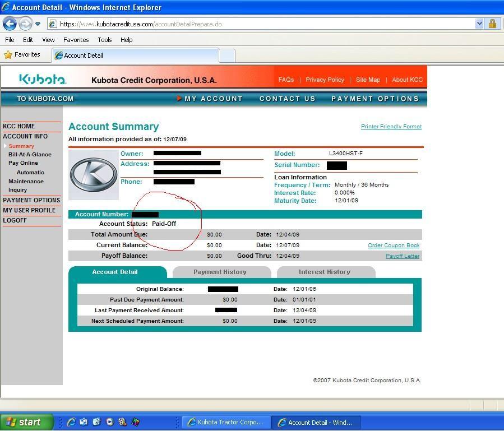Click the browser Forward arrow button
The image size is (504, 431).
(25, 24)
